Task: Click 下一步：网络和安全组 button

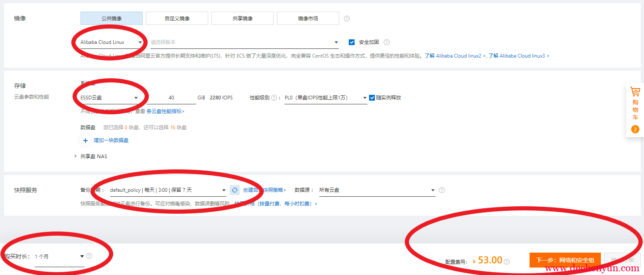Action: point(565,260)
